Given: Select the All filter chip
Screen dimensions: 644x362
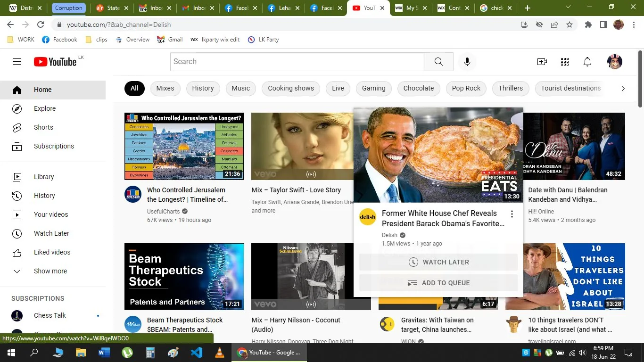Looking at the screenshot, I should click(x=134, y=88).
